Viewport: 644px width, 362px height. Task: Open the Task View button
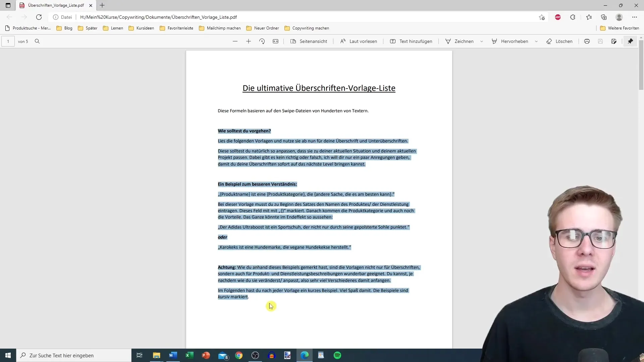(140, 355)
